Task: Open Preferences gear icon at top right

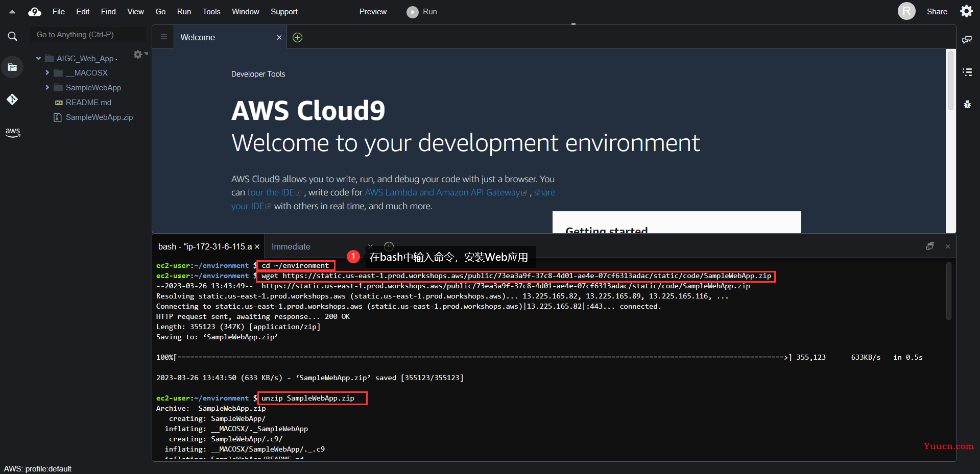Action: [966, 11]
